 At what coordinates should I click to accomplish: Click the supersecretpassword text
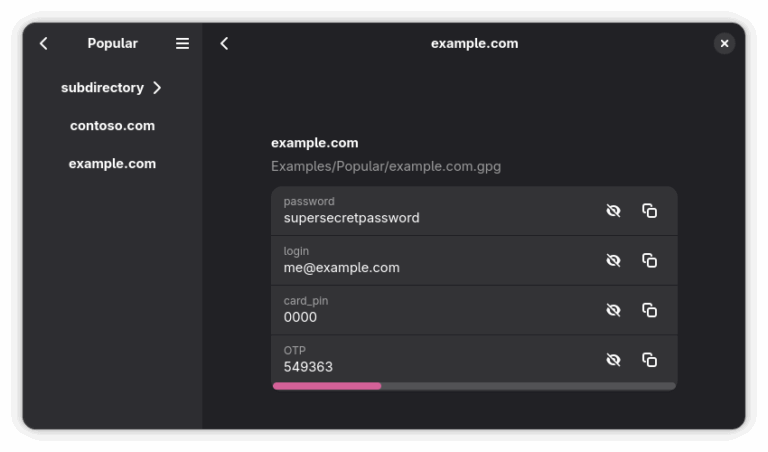[x=351, y=218]
